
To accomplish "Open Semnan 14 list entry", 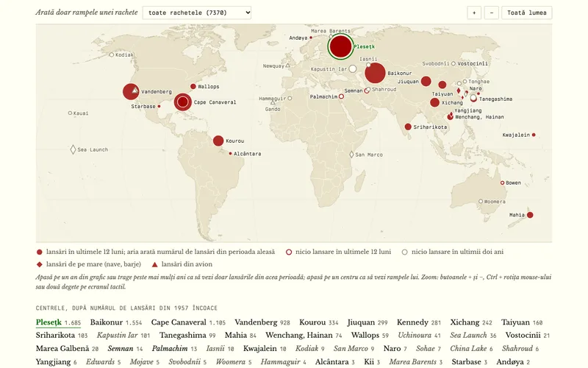I will point(125,348).
